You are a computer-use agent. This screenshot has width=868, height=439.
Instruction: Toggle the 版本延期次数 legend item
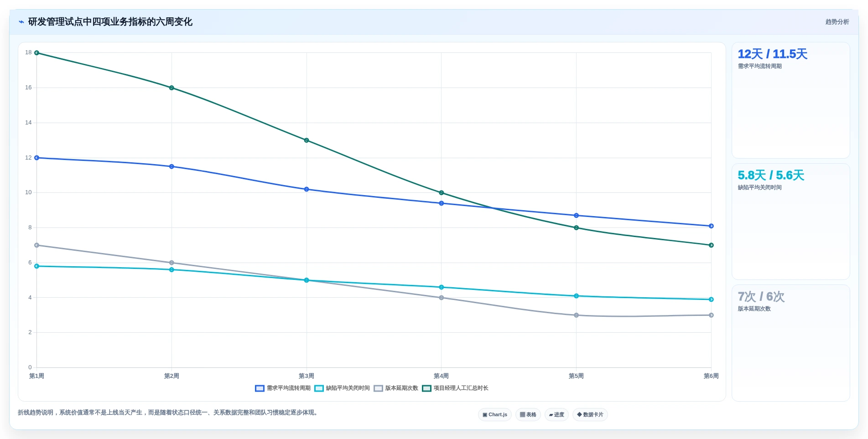pyautogui.click(x=396, y=388)
